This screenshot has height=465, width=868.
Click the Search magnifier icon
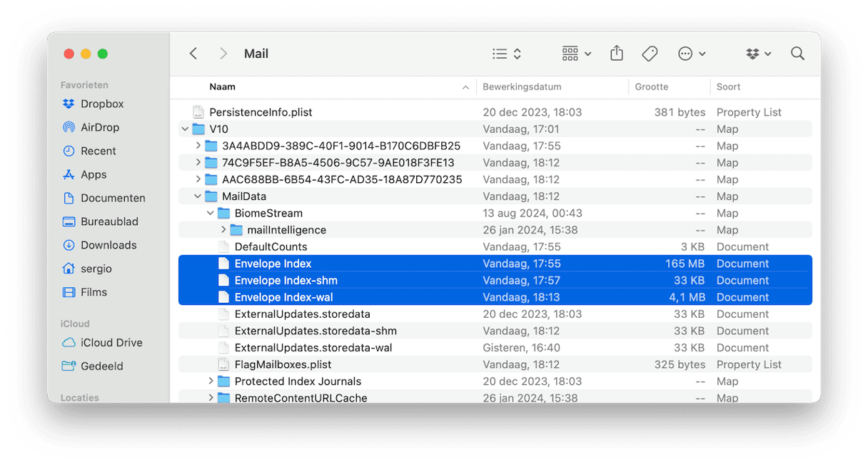click(797, 54)
